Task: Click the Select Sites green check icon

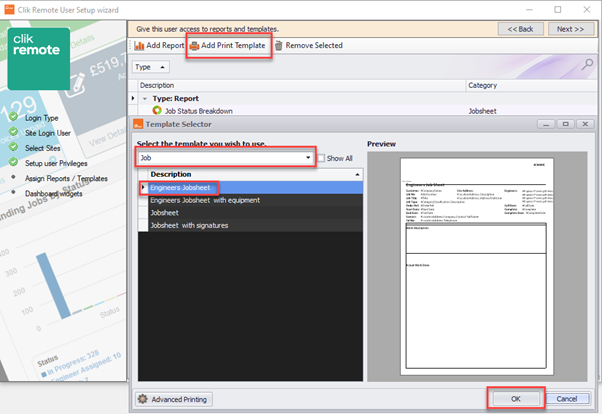Action: click(13, 147)
